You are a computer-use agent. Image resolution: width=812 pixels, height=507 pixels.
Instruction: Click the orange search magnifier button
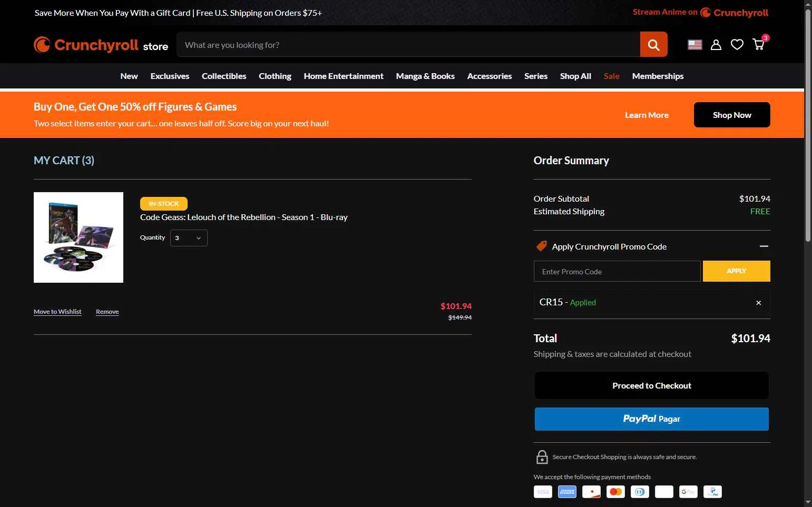(x=653, y=45)
